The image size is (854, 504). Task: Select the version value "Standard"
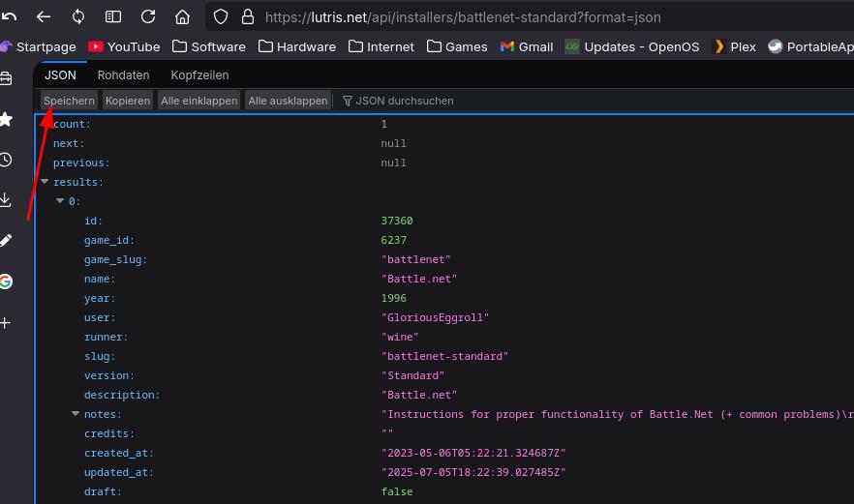click(412, 375)
